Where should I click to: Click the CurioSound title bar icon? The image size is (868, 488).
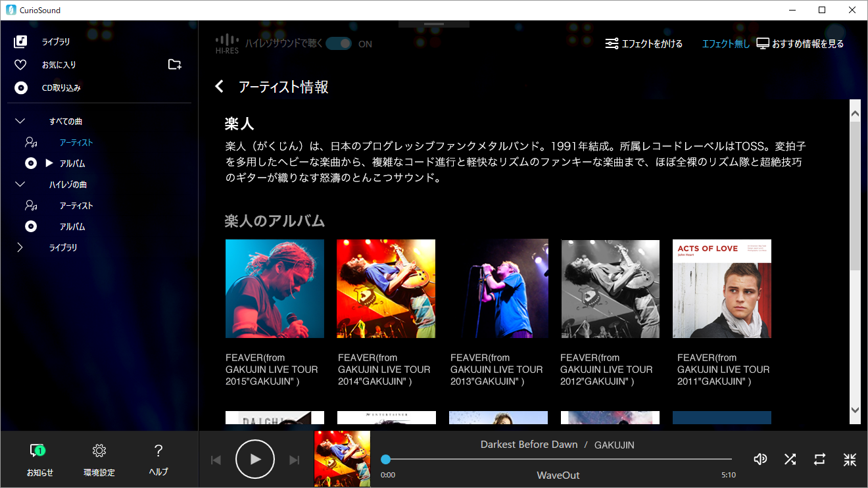(x=11, y=10)
